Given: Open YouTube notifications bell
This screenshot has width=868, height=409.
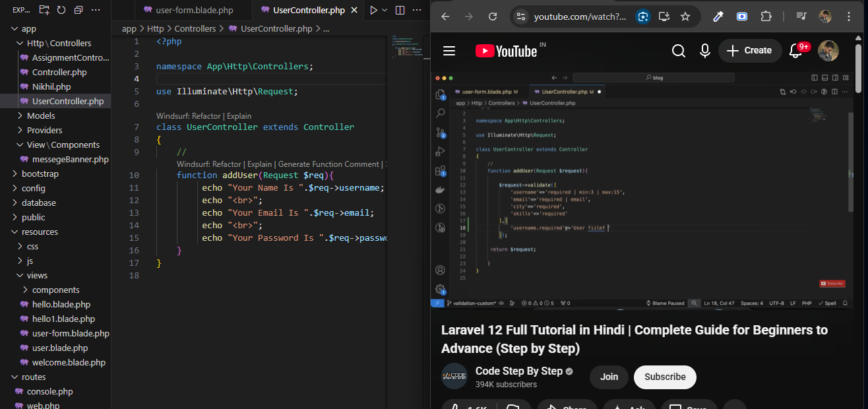Looking at the screenshot, I should click(795, 51).
